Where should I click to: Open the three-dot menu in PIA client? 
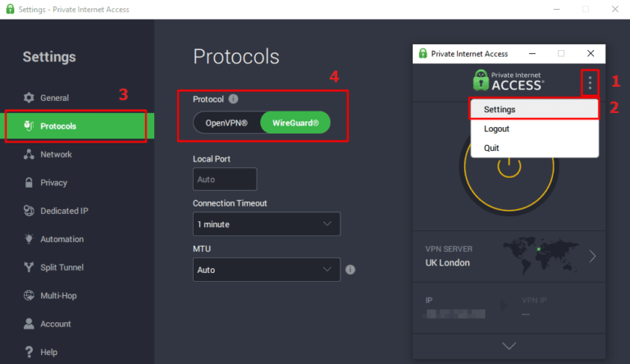[x=590, y=83]
